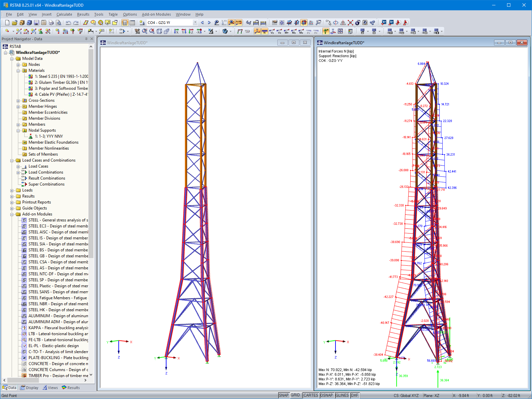
Task: Expand the Results folder in navigator
Action: [x=12, y=196]
